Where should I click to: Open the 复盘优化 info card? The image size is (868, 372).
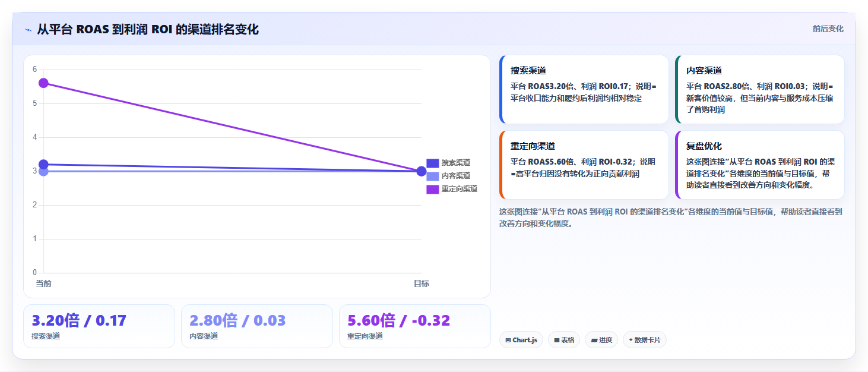click(759, 165)
